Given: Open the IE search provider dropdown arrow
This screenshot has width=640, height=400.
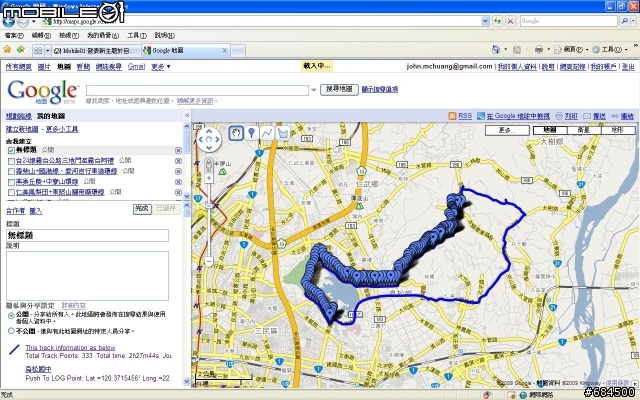Looking at the screenshot, I should [634, 21].
